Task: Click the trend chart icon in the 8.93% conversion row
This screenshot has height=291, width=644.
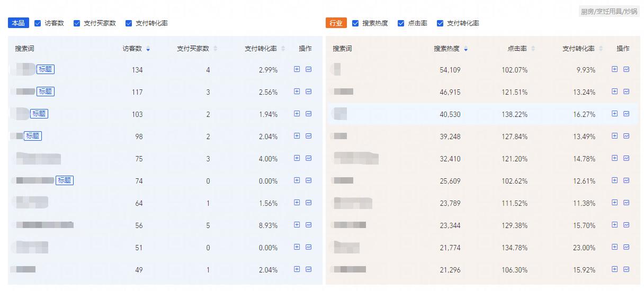Action: pyautogui.click(x=309, y=225)
